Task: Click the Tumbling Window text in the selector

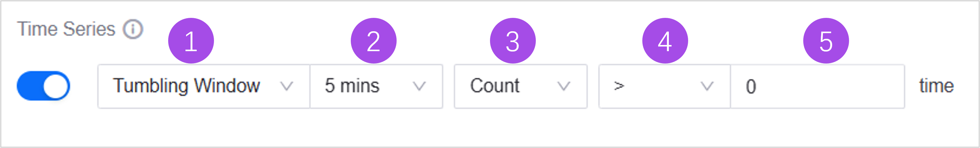Action: (186, 86)
